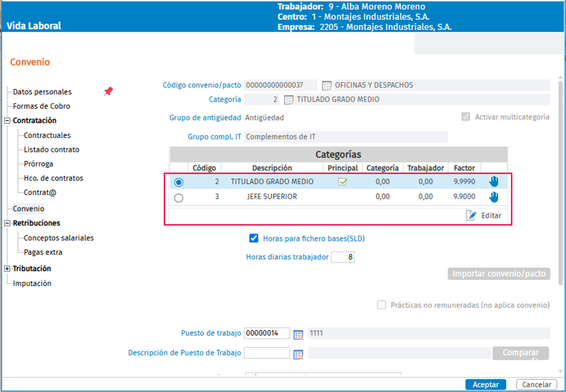The image size is (566, 392).
Task: Go to Contractuales section
Action: (47, 135)
